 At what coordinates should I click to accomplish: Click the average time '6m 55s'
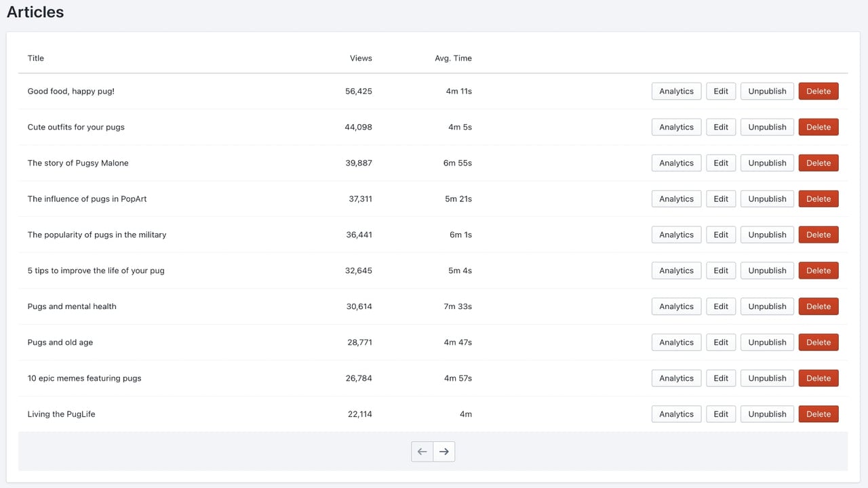[458, 163]
